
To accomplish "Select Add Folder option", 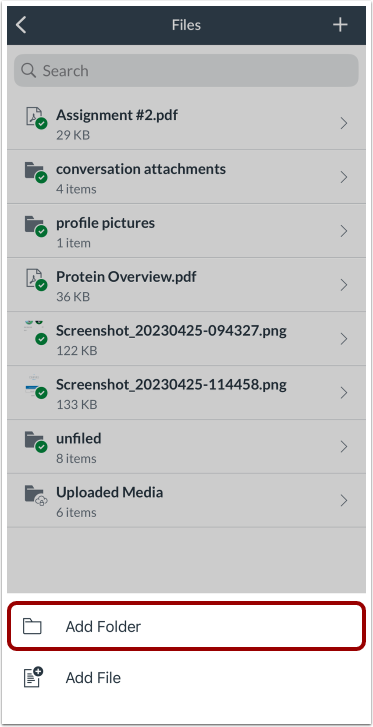I will (186, 626).
